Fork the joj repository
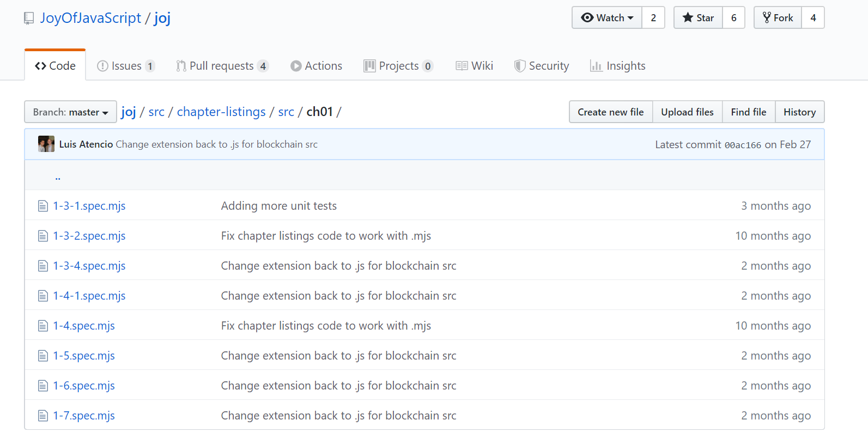The height and width of the screenshot is (432, 868). tap(778, 17)
